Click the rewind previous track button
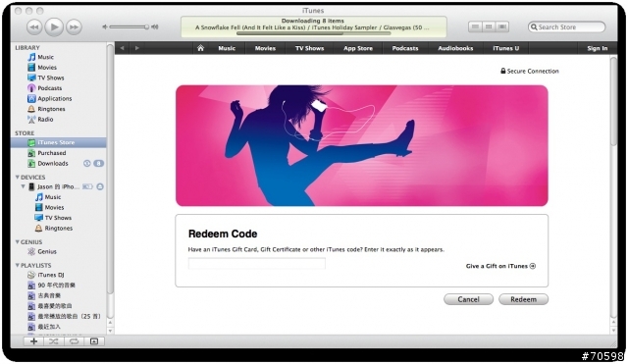This screenshot has height=364, width=628. tap(34, 27)
